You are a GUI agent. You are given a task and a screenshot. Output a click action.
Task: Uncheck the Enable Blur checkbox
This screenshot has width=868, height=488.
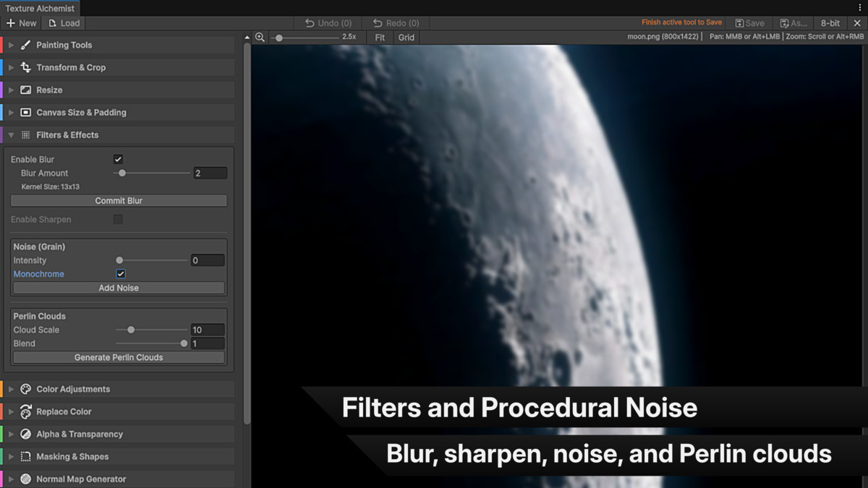(118, 159)
